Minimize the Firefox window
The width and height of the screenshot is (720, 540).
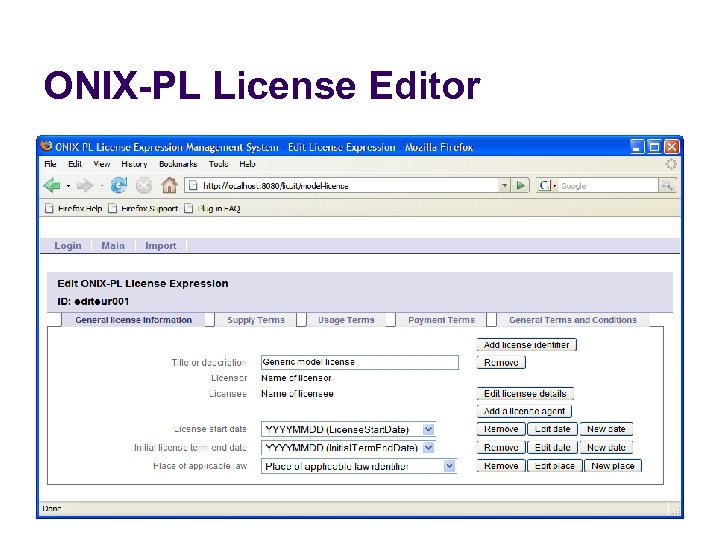636,146
